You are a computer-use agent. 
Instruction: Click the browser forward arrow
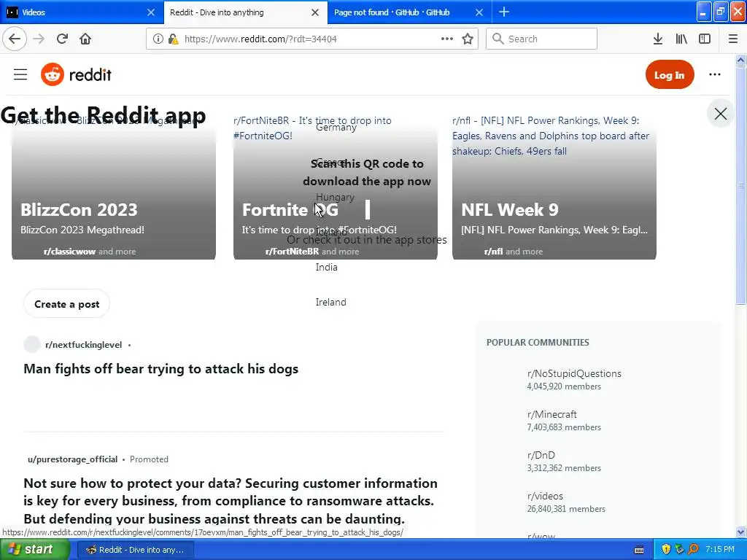tap(39, 39)
